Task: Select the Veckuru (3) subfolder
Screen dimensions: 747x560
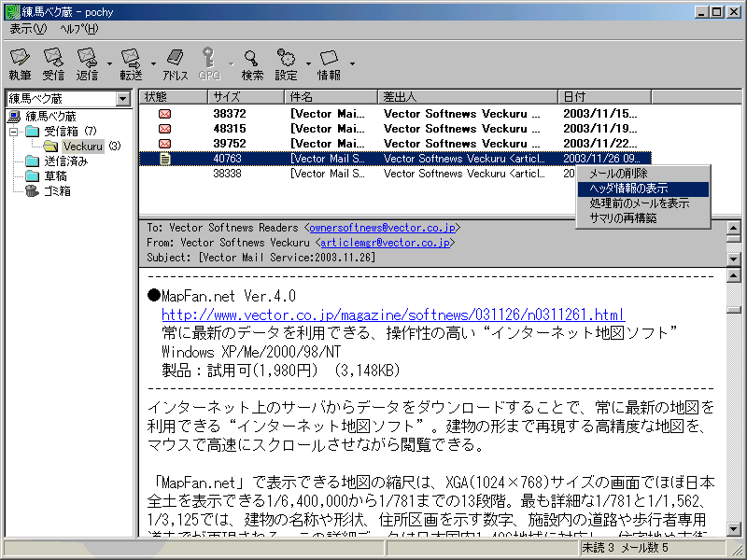Action: click(x=92, y=147)
